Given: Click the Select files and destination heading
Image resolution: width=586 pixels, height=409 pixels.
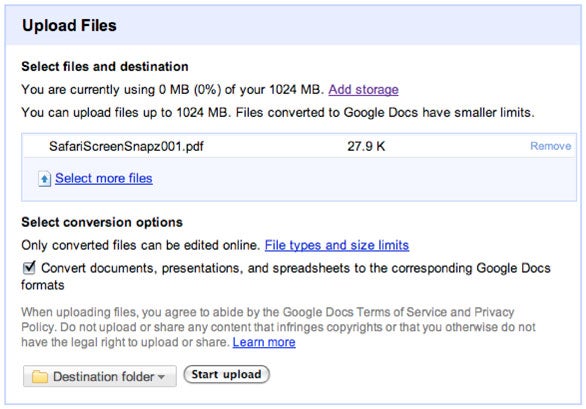Looking at the screenshot, I should pyautogui.click(x=105, y=67).
